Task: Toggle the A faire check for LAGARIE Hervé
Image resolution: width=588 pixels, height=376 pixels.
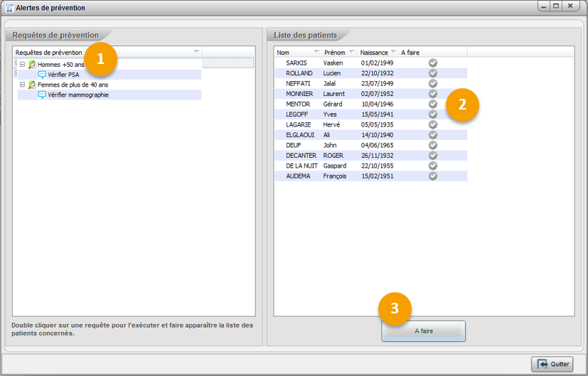Action: click(433, 124)
